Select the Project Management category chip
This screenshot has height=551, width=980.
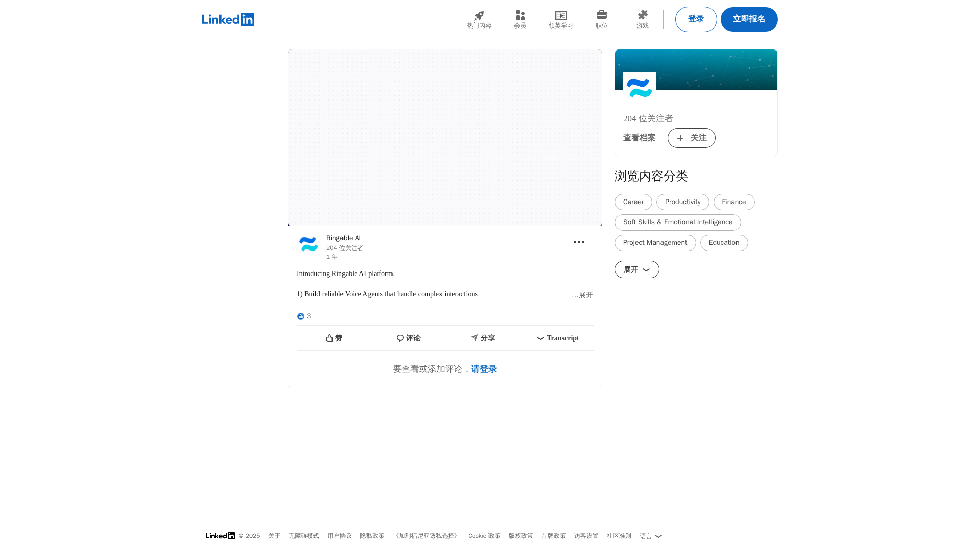coord(655,243)
